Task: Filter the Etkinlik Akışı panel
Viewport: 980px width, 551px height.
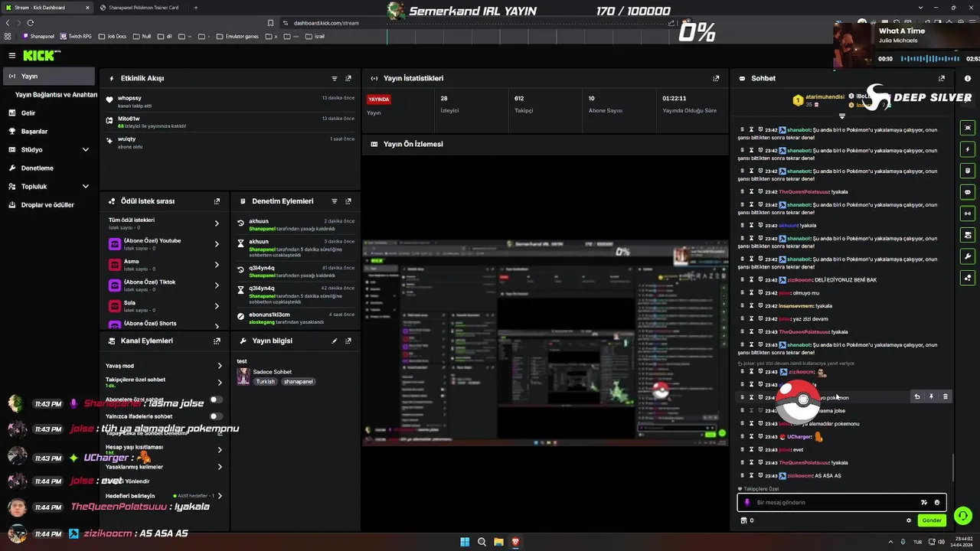Action: tap(335, 78)
